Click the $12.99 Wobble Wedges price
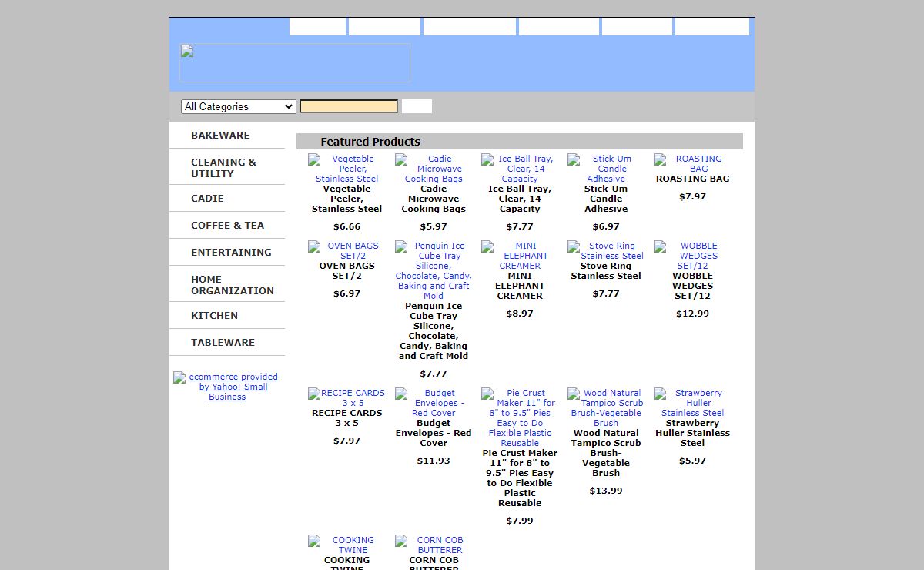The height and width of the screenshot is (570, 924). 692,313
